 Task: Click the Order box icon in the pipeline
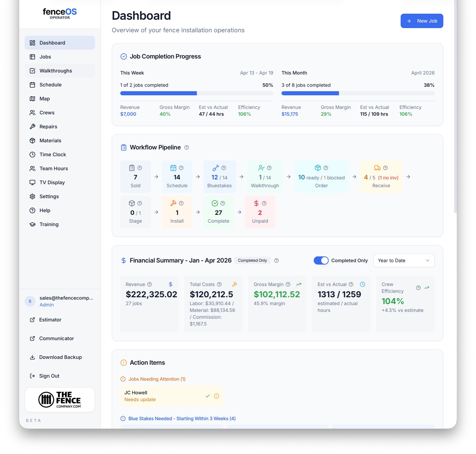point(318,168)
